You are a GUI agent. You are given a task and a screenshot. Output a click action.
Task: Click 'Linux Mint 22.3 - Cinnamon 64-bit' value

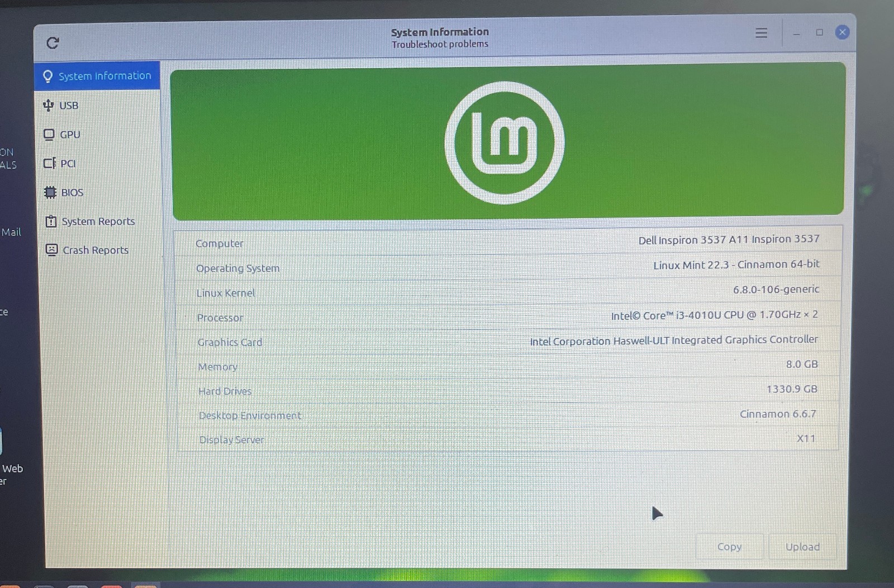coord(736,264)
